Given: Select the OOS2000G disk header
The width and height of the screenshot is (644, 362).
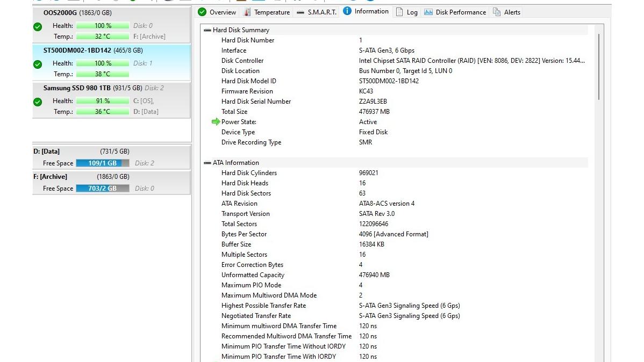Looking at the screenshot, I should click(77, 13).
